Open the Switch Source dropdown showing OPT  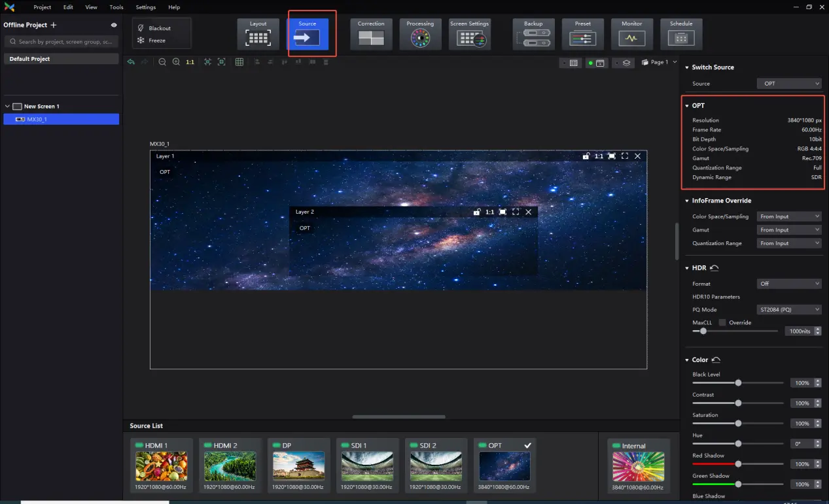click(788, 84)
